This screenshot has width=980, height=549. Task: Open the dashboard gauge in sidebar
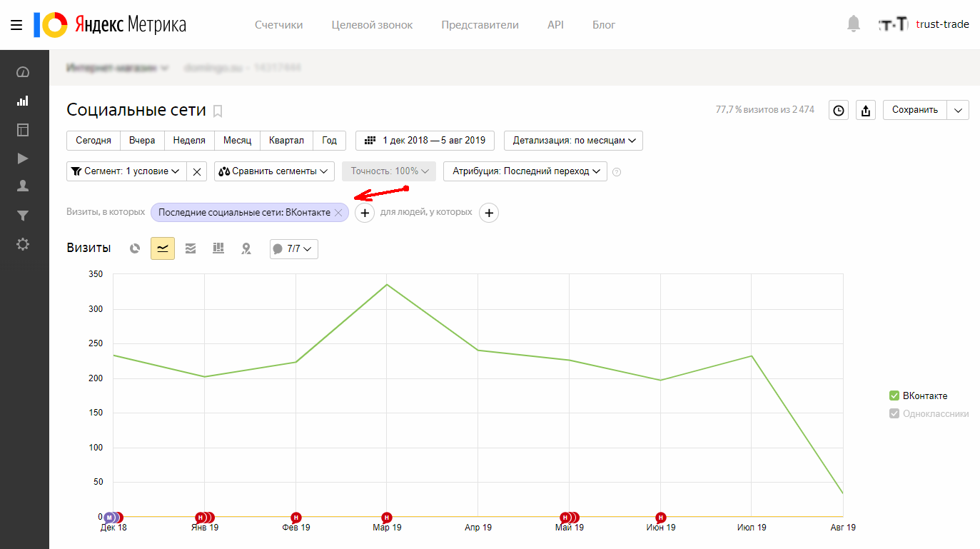23,72
